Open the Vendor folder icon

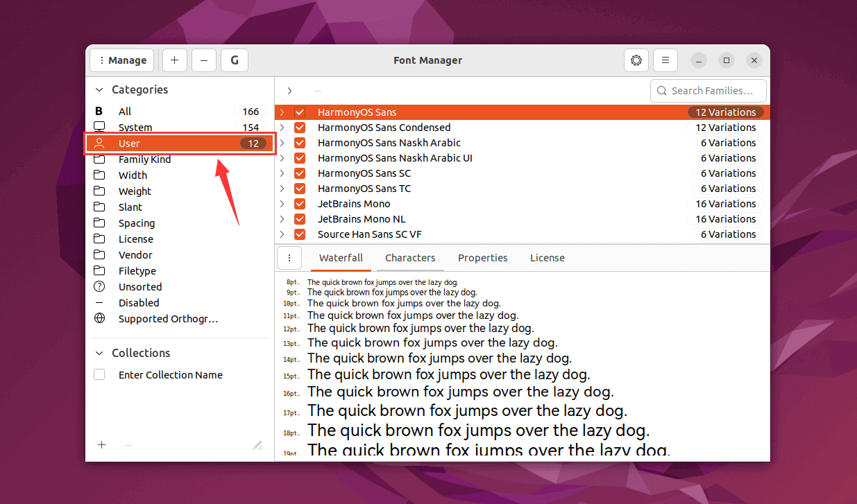tap(99, 255)
